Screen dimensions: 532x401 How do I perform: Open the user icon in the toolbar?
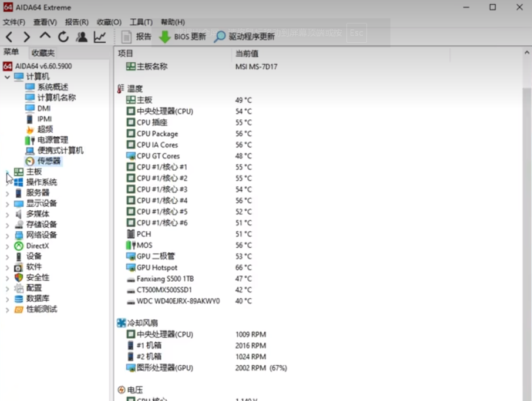tap(82, 36)
